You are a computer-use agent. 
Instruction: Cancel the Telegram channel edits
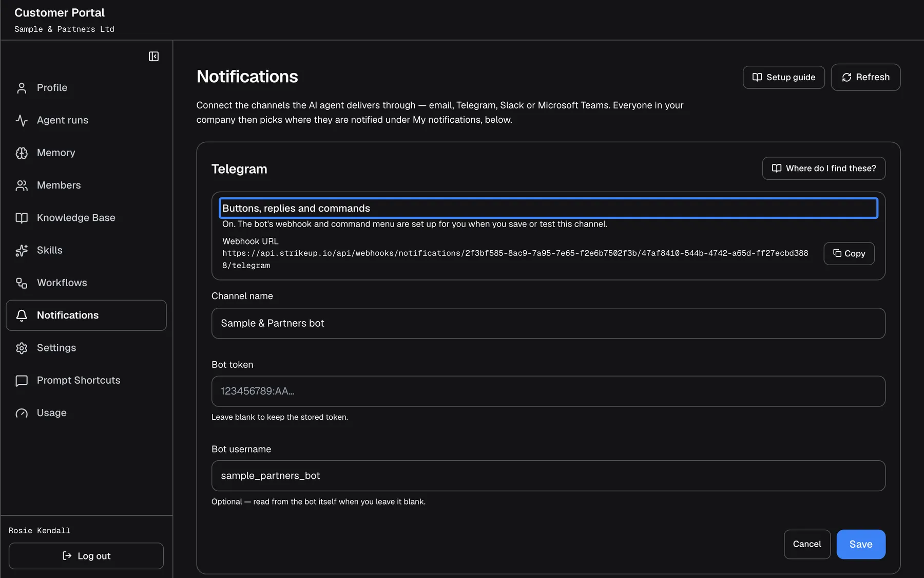(807, 544)
